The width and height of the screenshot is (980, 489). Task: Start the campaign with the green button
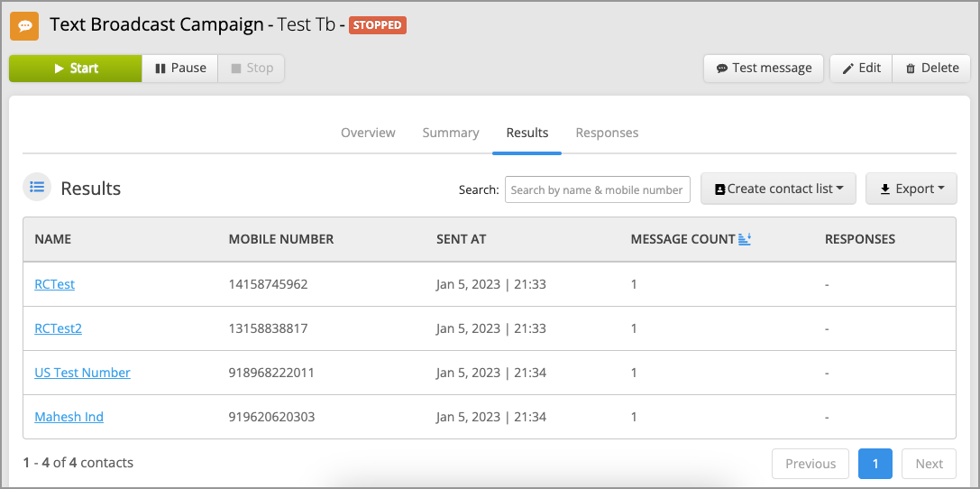pyautogui.click(x=76, y=69)
